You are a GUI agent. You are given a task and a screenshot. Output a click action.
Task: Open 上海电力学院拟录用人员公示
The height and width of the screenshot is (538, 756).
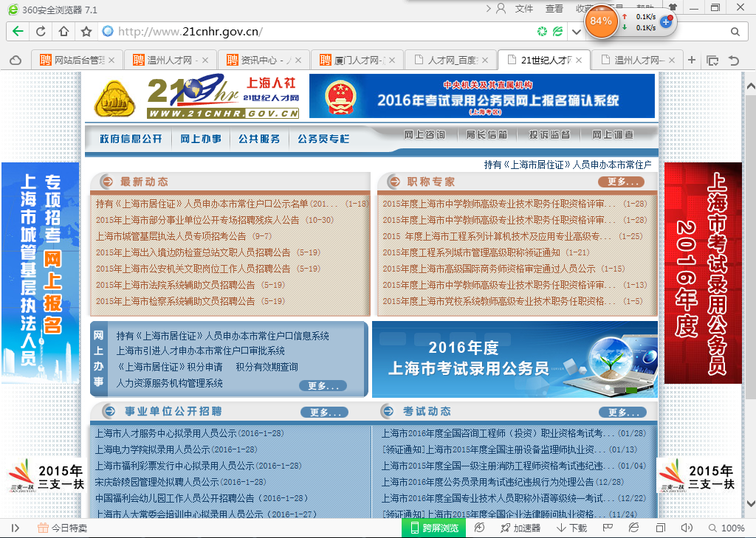pos(152,449)
